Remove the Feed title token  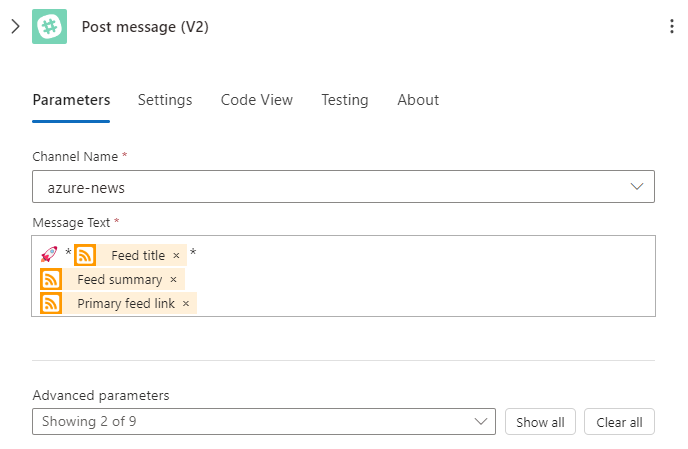(x=176, y=255)
